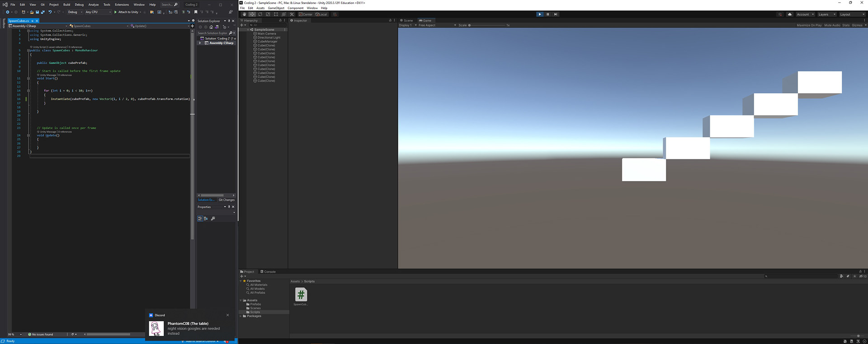The height and width of the screenshot is (344, 868).
Task: Open Unity's custom editor tools
Action: (x=292, y=14)
